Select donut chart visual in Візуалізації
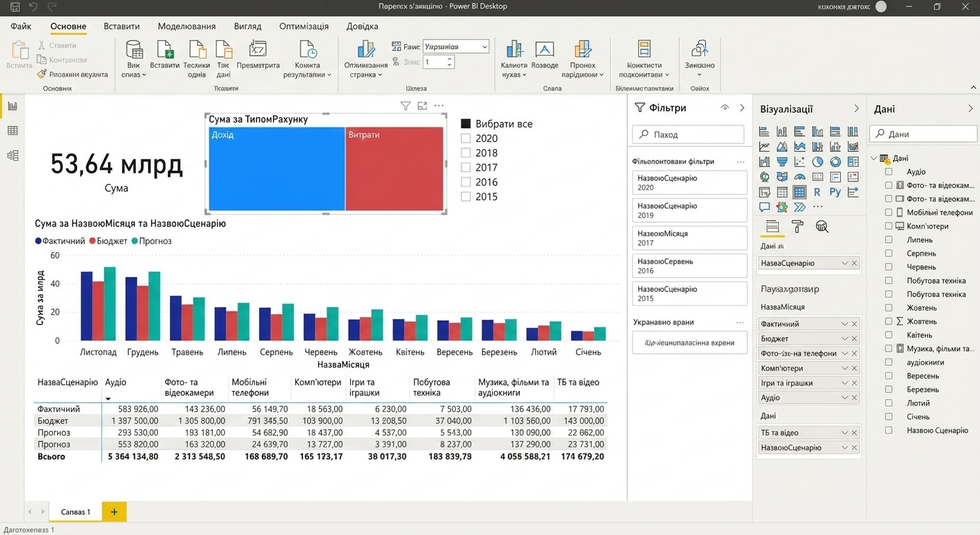The height and width of the screenshot is (535, 980). pyautogui.click(x=835, y=162)
